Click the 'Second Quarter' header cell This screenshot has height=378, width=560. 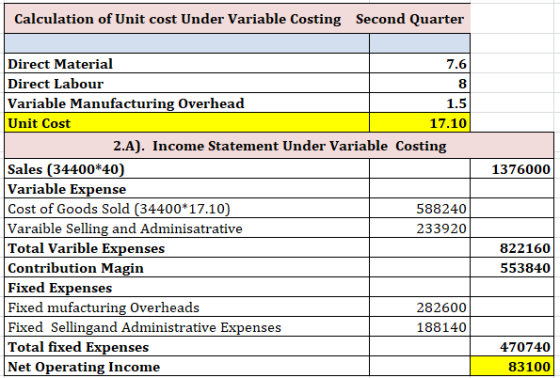pyautogui.click(x=410, y=19)
